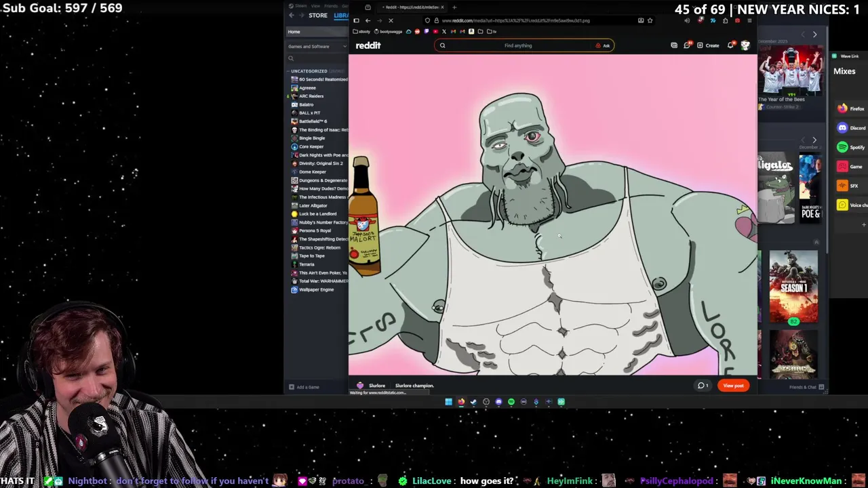The width and height of the screenshot is (868, 488).
Task: Click the reddit logo
Action: pyautogui.click(x=368, y=45)
